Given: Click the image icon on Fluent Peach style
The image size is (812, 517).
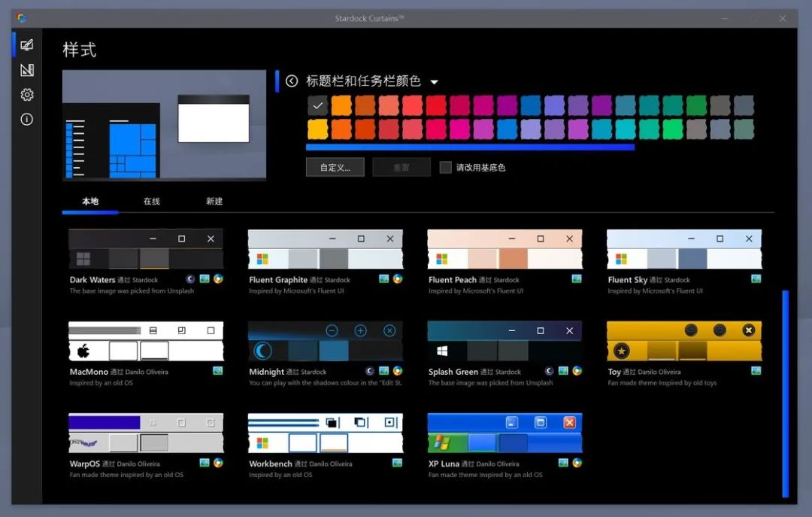Looking at the screenshot, I should [x=577, y=279].
